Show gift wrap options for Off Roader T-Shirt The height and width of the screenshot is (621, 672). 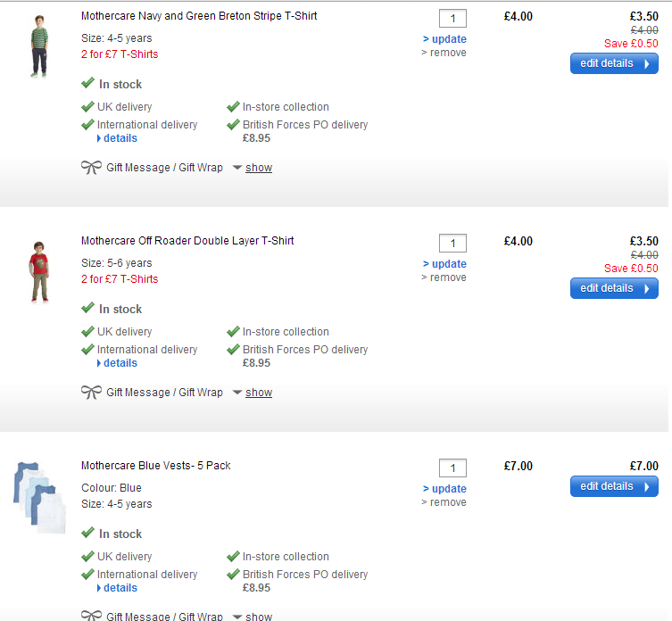259,393
